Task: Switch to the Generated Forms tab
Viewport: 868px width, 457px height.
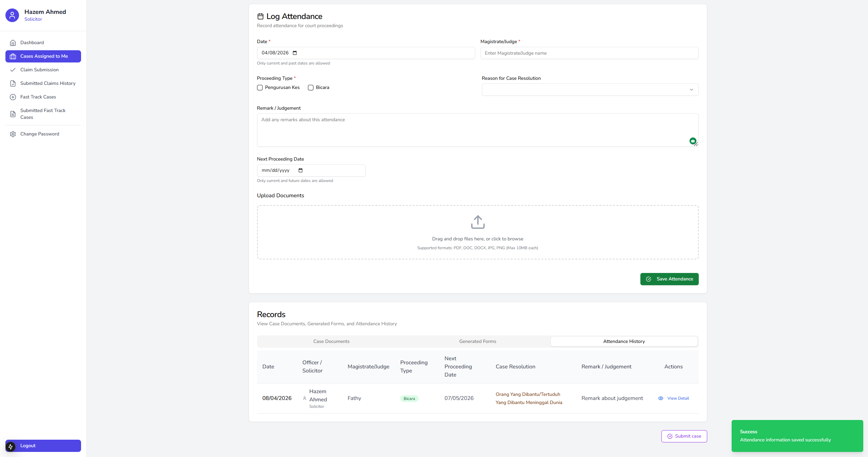Action: (x=478, y=341)
